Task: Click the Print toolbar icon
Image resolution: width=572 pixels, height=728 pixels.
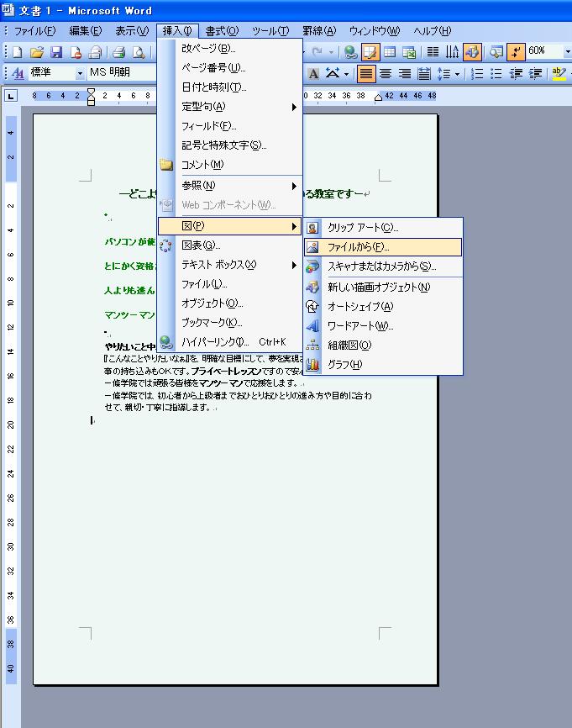Action: coord(118,52)
